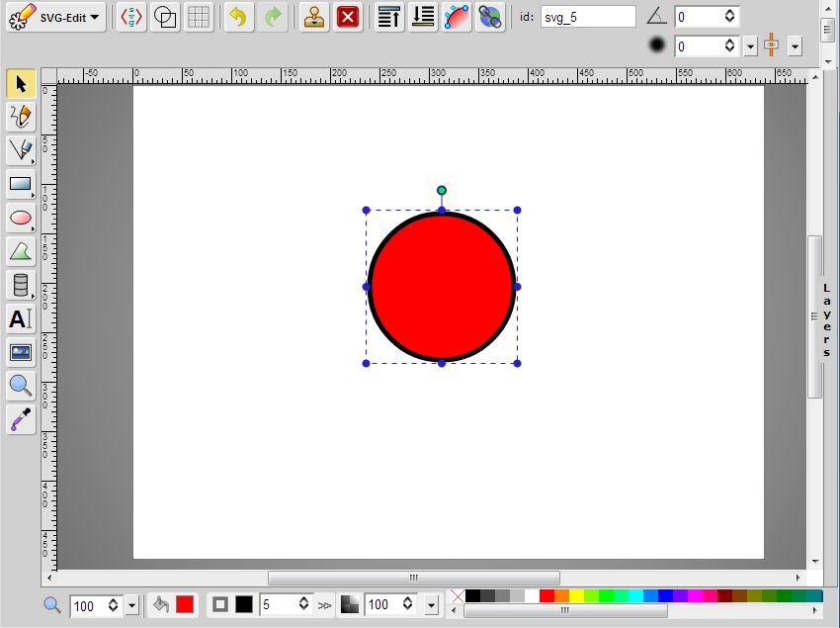This screenshot has height=628, width=840.
Task: Pick orange from the color palette
Action: pos(561,595)
